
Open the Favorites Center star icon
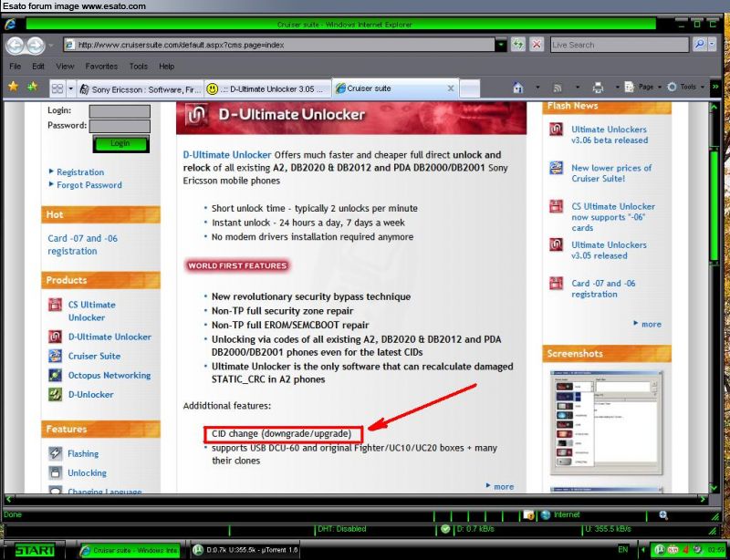[14, 87]
